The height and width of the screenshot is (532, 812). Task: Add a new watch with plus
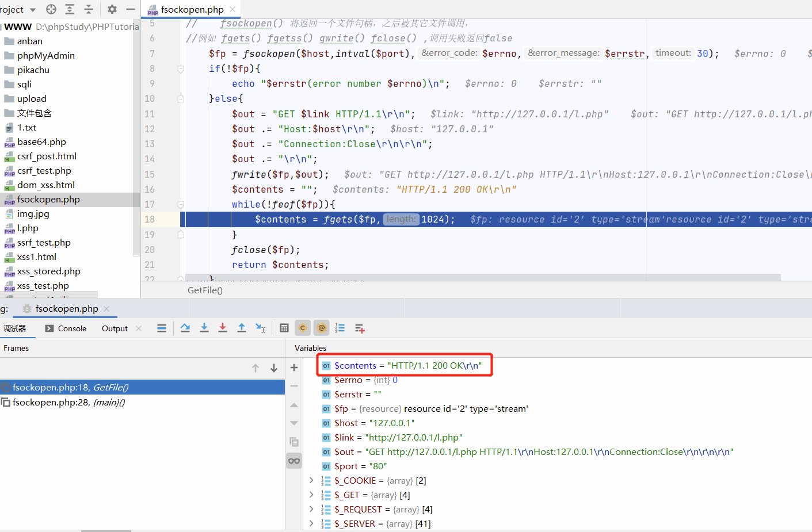[x=294, y=368]
